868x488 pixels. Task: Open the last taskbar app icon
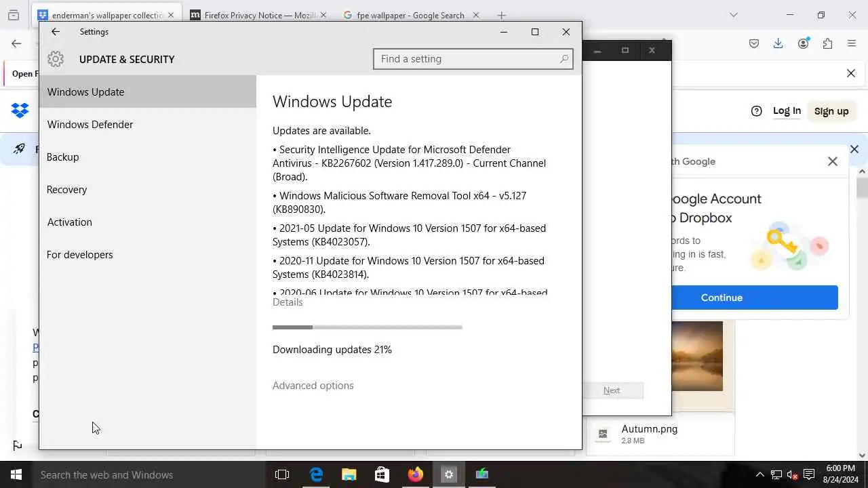tap(482, 474)
